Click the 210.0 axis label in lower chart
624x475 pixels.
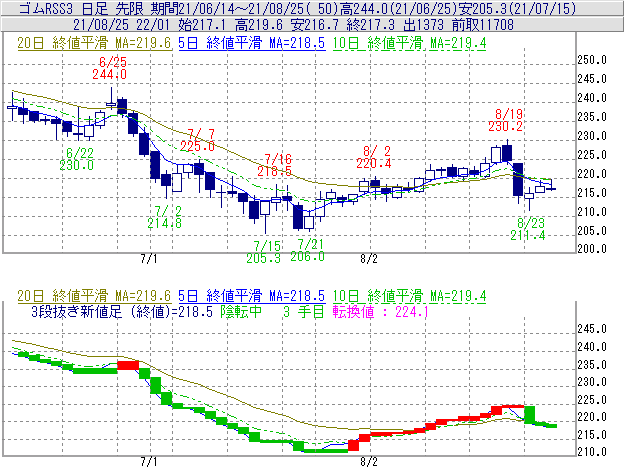(592, 452)
